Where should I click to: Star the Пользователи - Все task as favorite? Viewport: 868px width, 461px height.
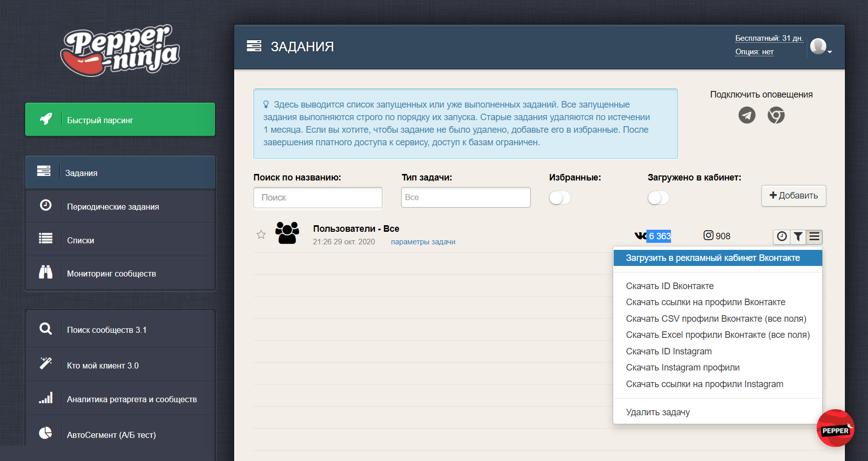click(261, 235)
